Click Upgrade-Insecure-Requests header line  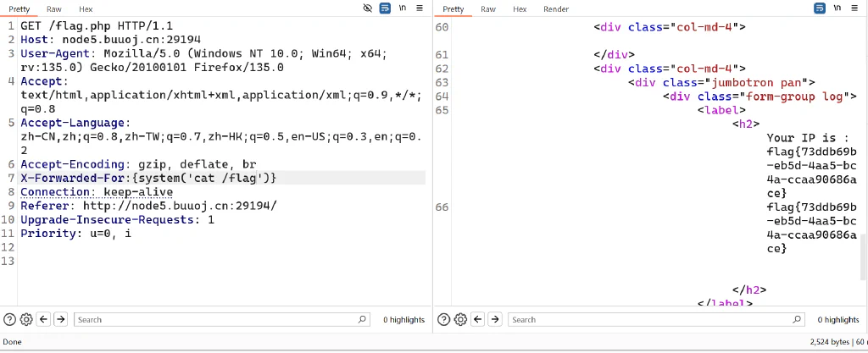coord(117,219)
